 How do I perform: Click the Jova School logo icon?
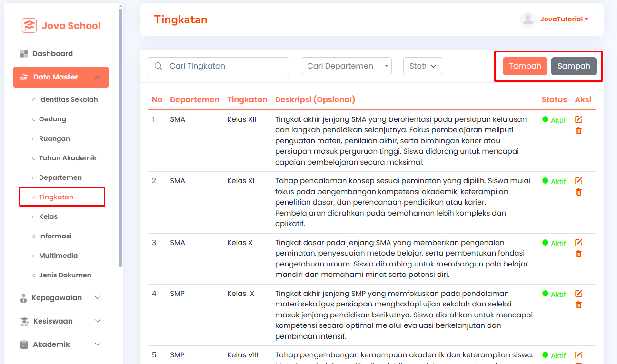[29, 26]
